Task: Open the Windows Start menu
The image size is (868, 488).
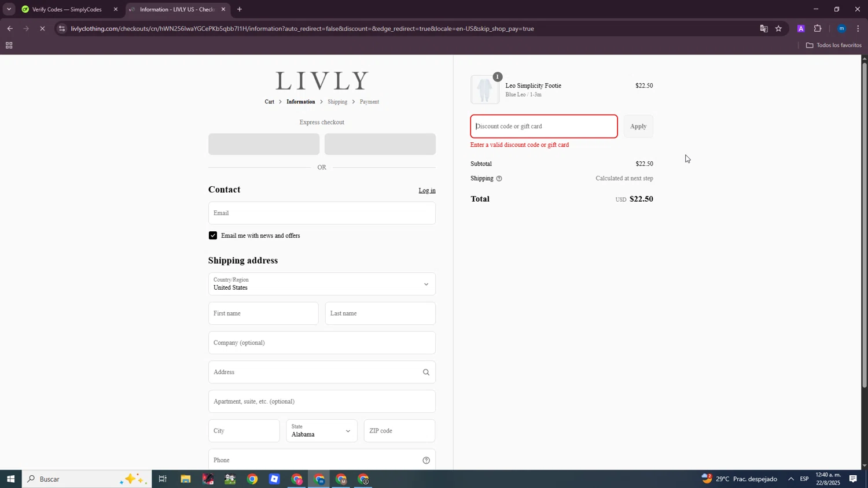Action: point(10,479)
